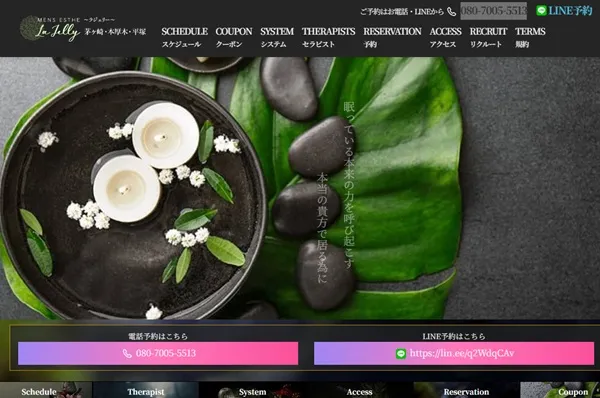Open the COUPON menu item
600x398 pixels.
click(x=233, y=37)
